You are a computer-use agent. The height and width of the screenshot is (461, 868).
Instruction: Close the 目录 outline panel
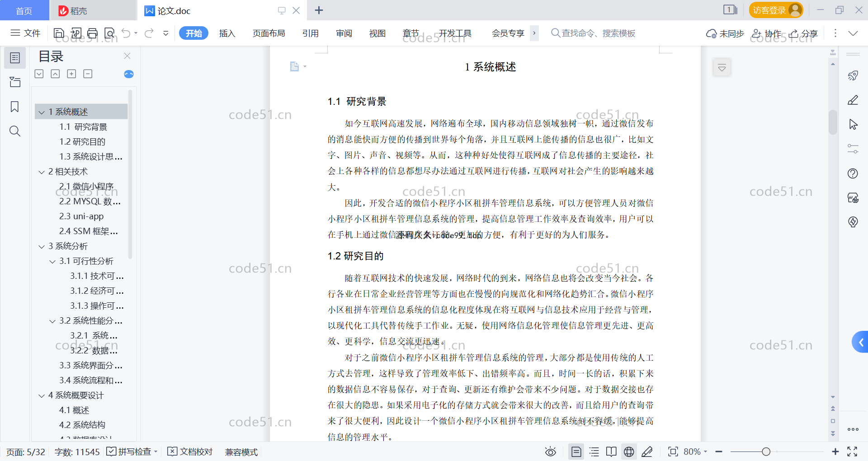click(x=127, y=56)
